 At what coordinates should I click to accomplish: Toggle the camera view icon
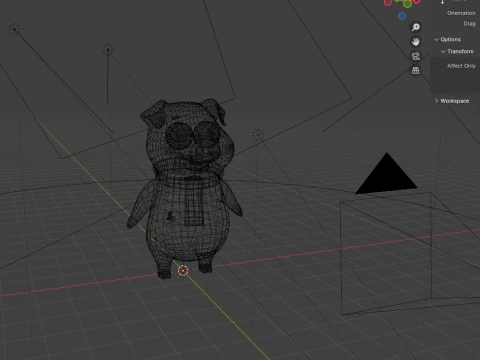pyautogui.click(x=415, y=56)
